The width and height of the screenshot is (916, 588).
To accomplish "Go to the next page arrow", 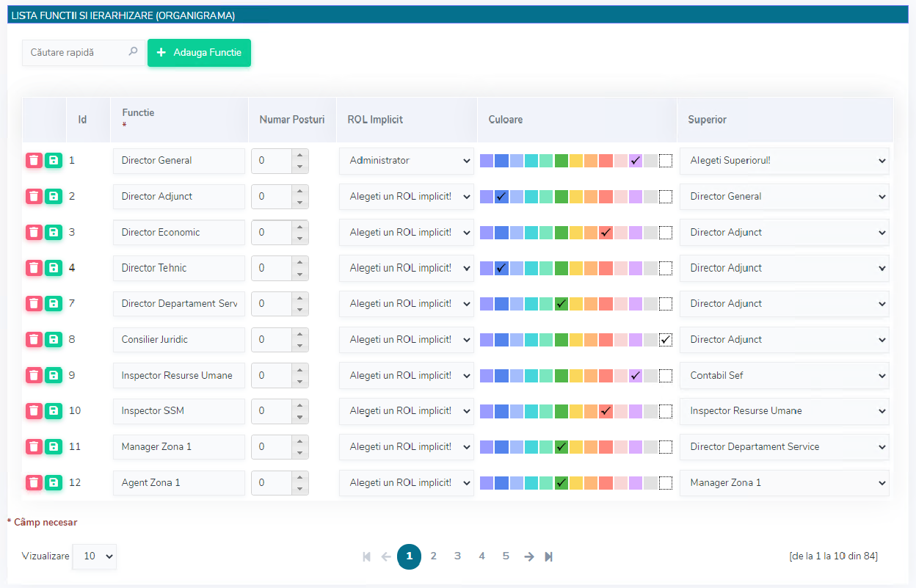I will pyautogui.click(x=529, y=556).
